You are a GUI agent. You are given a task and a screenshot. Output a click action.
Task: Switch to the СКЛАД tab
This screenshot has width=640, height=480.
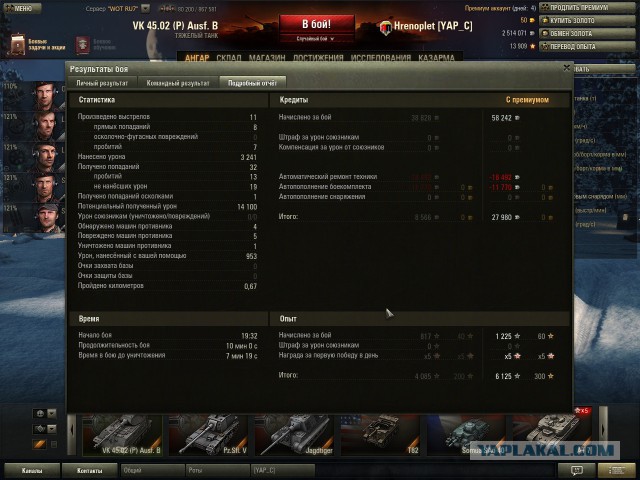click(229, 58)
